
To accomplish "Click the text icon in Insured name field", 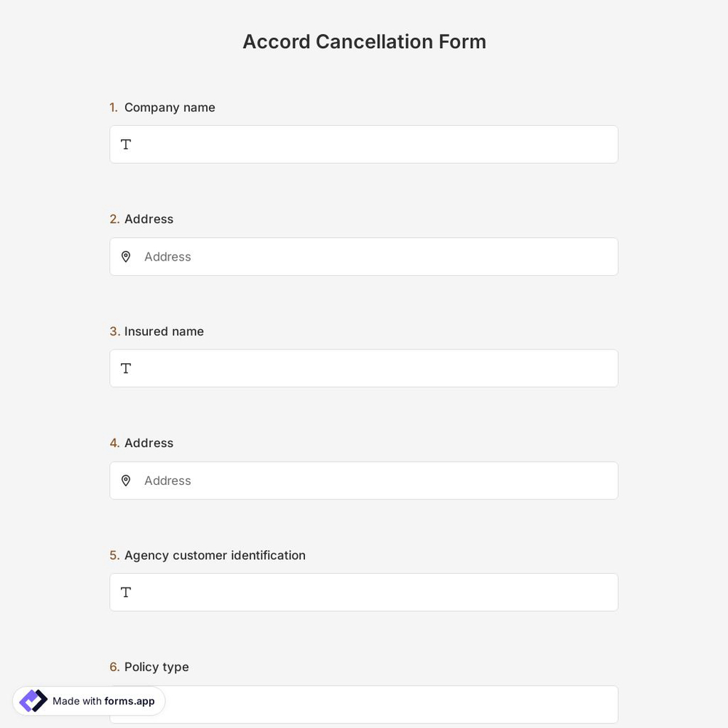I will [125, 368].
